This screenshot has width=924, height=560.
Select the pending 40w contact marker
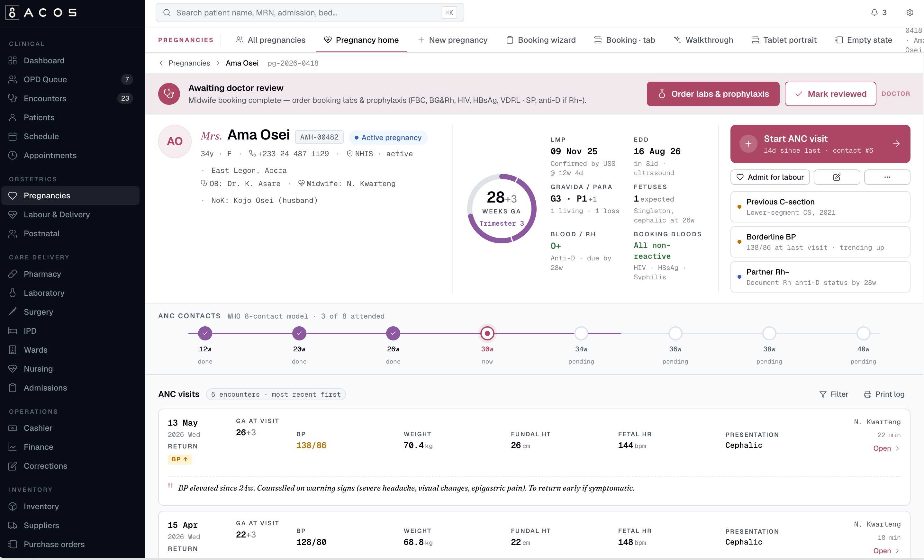pyautogui.click(x=863, y=333)
